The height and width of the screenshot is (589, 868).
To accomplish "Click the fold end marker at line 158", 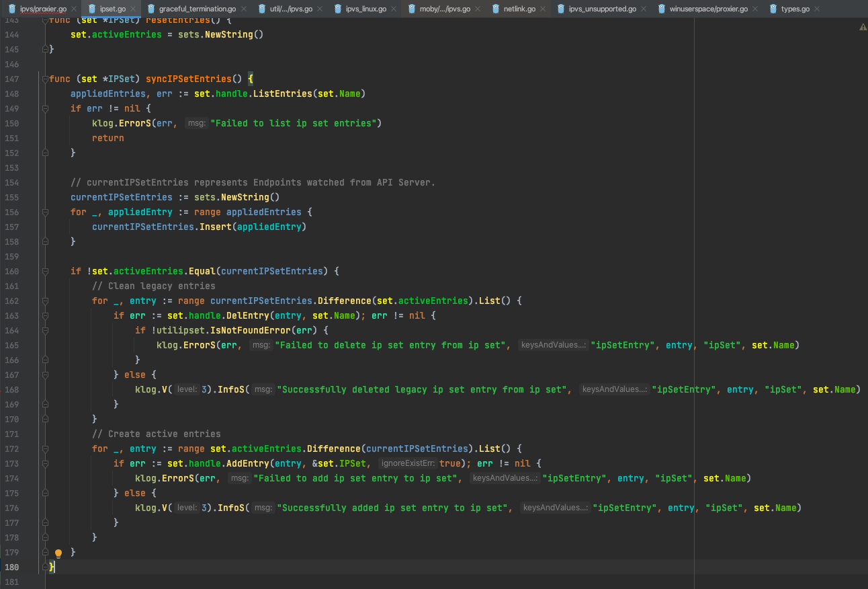I will (46, 241).
